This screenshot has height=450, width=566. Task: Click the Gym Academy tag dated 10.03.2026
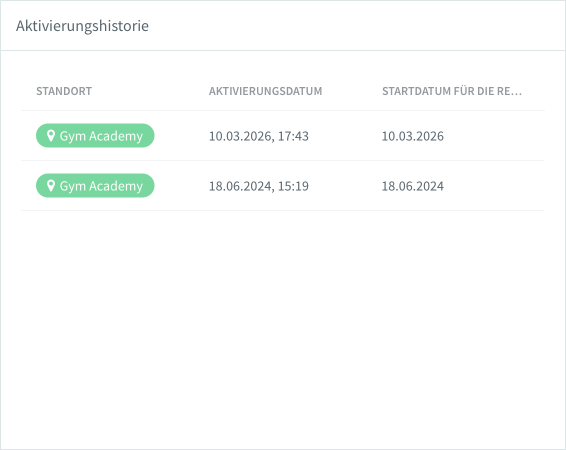point(95,136)
